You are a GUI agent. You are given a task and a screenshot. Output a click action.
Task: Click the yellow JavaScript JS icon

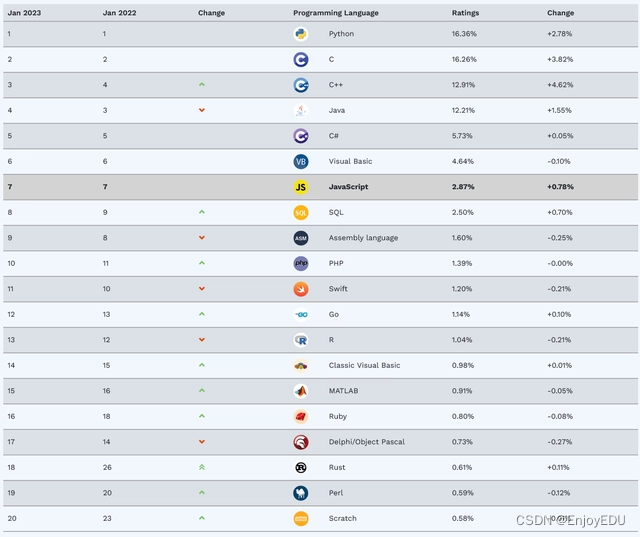pos(301,187)
